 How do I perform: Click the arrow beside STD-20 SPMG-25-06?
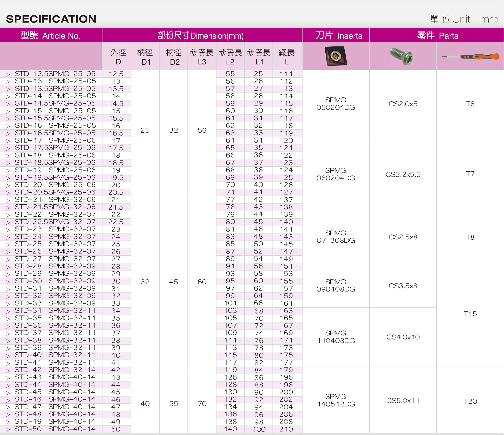pyautogui.click(x=8, y=186)
